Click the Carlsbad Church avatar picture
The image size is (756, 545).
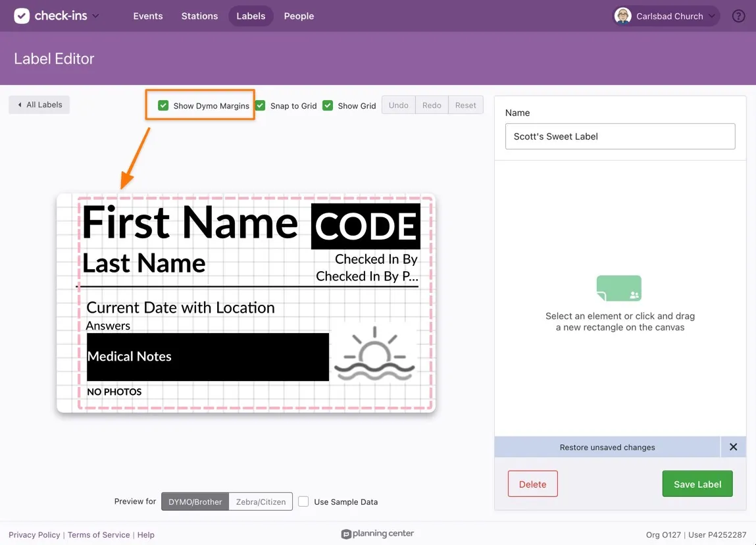click(622, 16)
